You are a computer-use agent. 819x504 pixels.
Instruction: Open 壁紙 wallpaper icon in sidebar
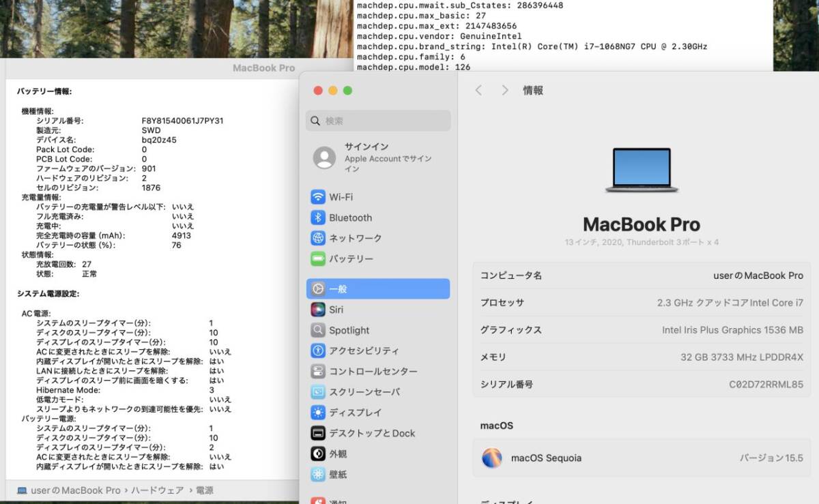(318, 474)
